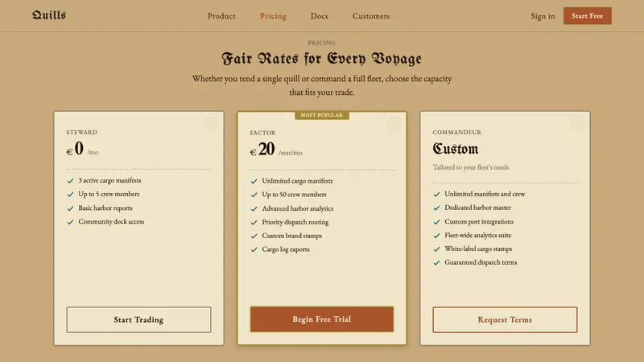Click the Request Terms button
The width and height of the screenshot is (644, 362).
[x=505, y=319]
